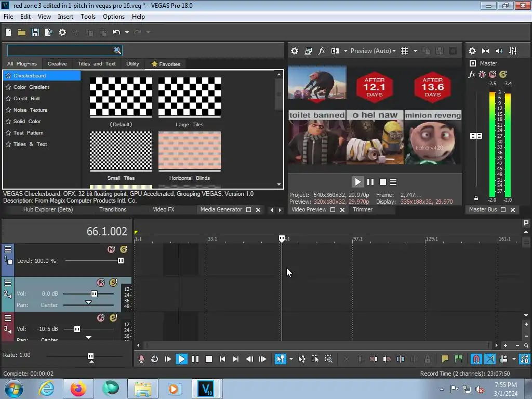The width and height of the screenshot is (532, 399).
Task: Click timeline Record microphone button
Action: (x=141, y=359)
